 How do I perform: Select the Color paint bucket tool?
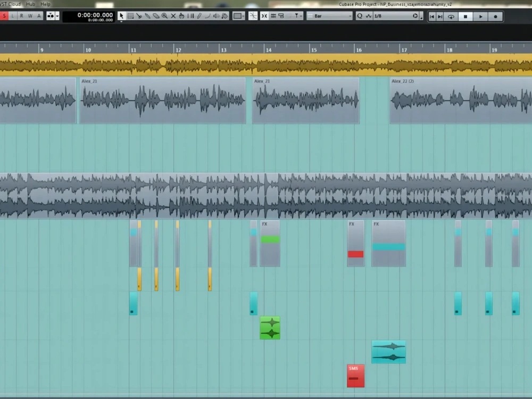225,16
